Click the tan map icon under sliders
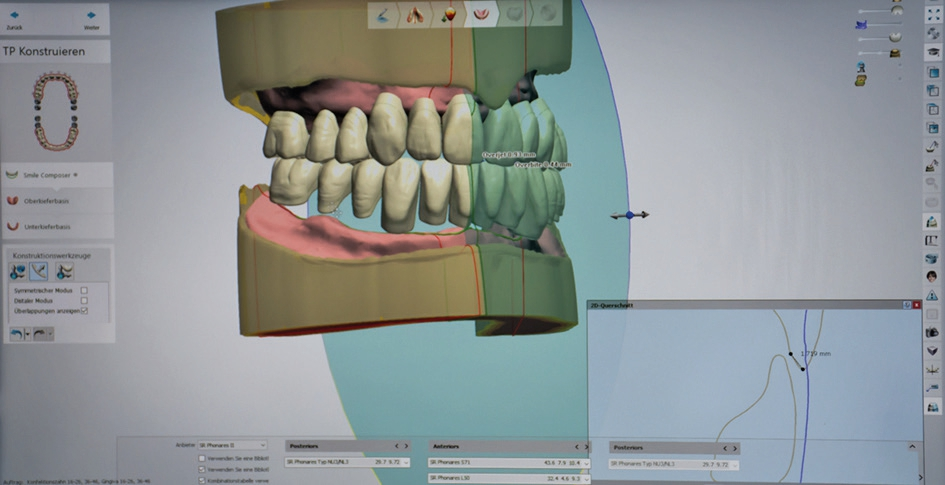The width and height of the screenshot is (945, 485). tap(861, 80)
